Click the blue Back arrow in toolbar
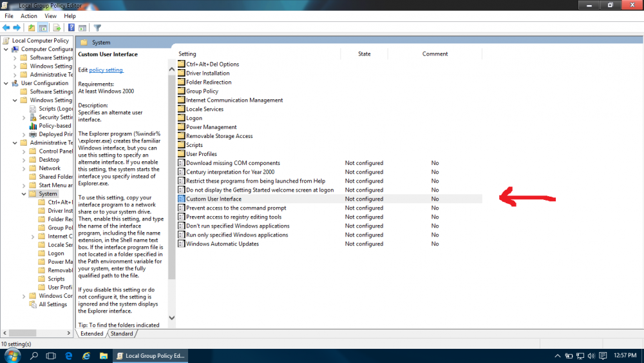 tap(6, 28)
